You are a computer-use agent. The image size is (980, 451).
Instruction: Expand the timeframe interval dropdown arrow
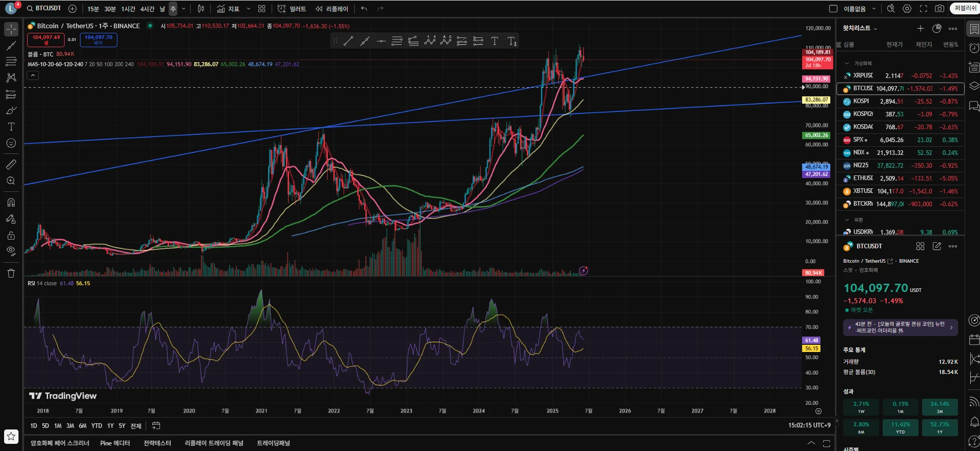tap(183, 9)
